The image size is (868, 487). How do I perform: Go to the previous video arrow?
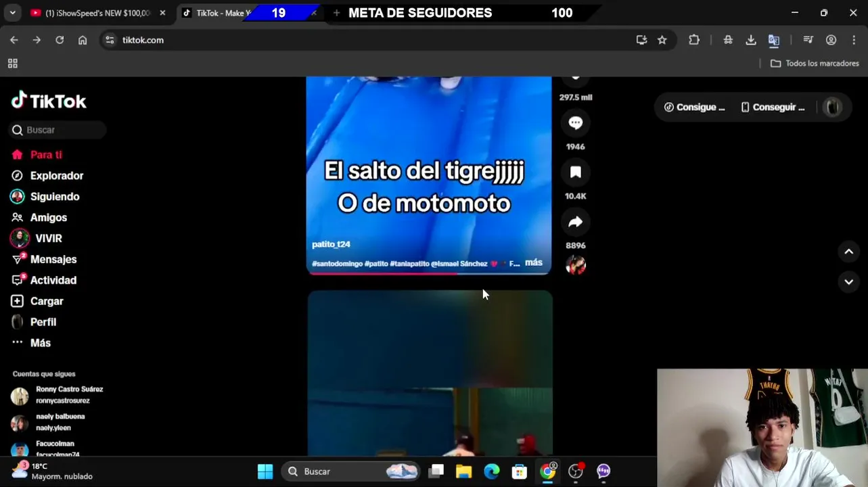pos(848,252)
